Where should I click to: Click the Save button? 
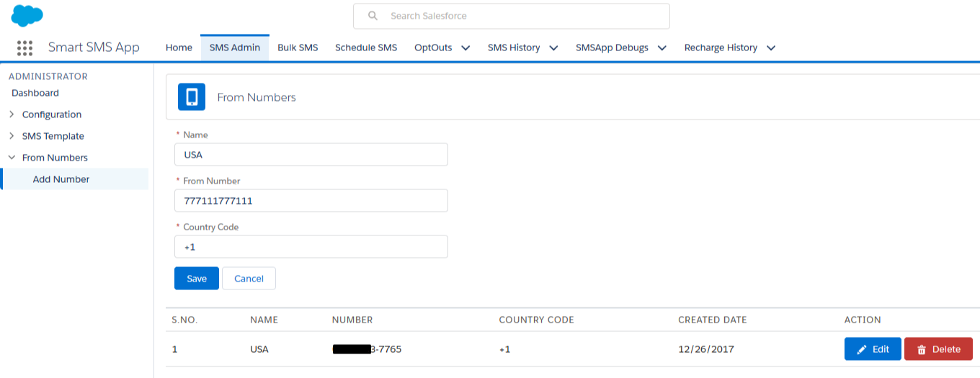click(197, 279)
